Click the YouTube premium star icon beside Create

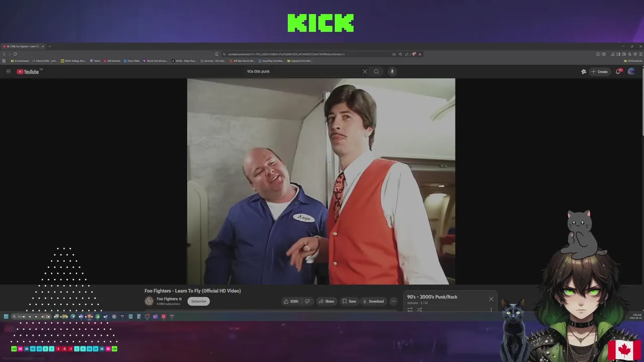[x=584, y=71]
